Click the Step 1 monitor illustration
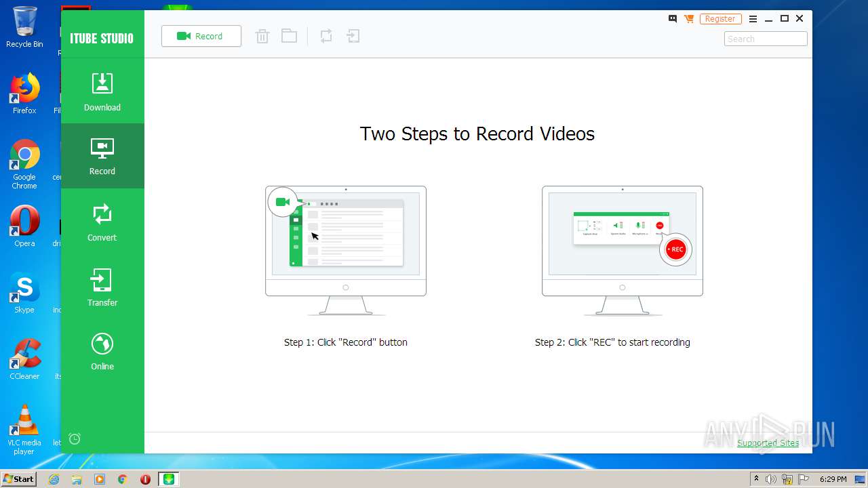Viewport: 868px width, 488px height. [346, 250]
